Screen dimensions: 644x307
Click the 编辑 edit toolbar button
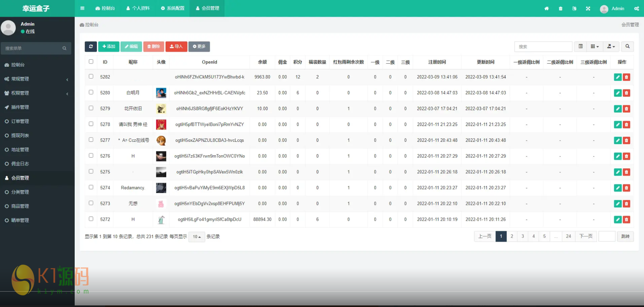click(131, 46)
